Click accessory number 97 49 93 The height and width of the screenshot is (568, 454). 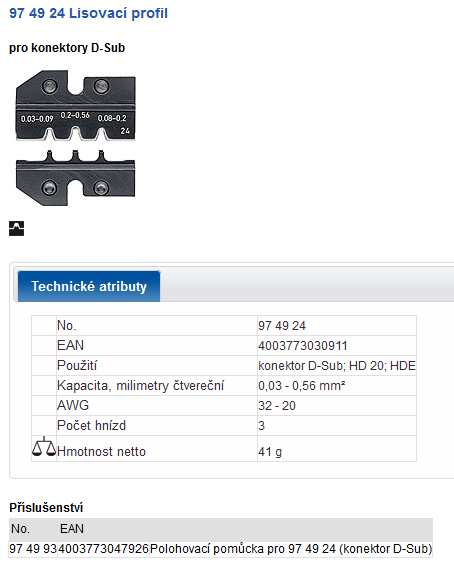click(x=33, y=548)
